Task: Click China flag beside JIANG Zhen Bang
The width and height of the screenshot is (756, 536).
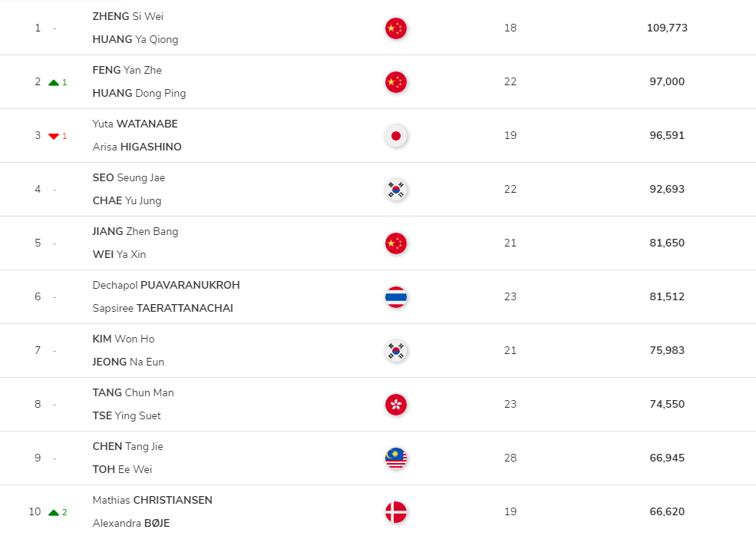Action: [x=396, y=243]
